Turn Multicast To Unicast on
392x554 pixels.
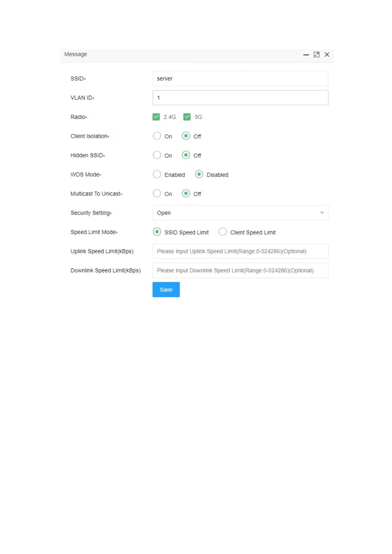click(x=157, y=193)
